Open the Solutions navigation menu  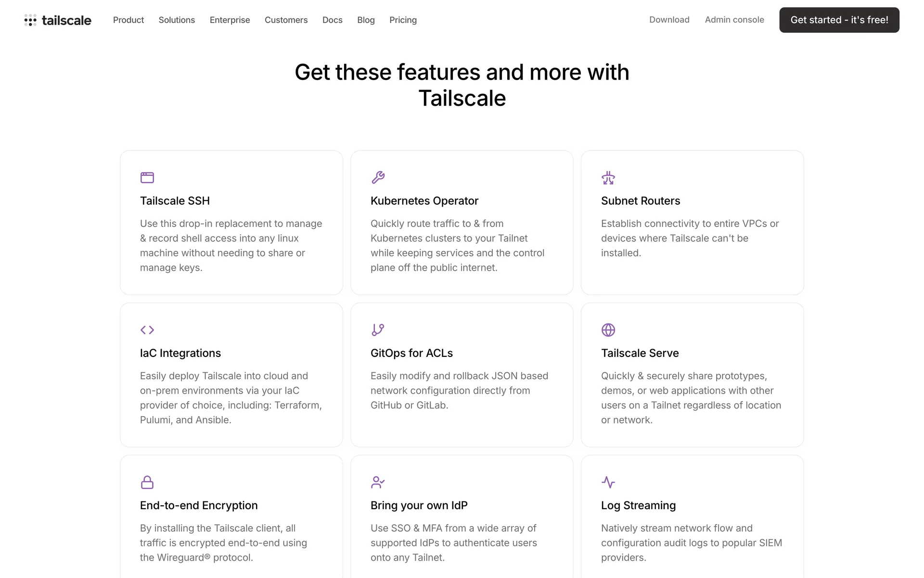177,20
